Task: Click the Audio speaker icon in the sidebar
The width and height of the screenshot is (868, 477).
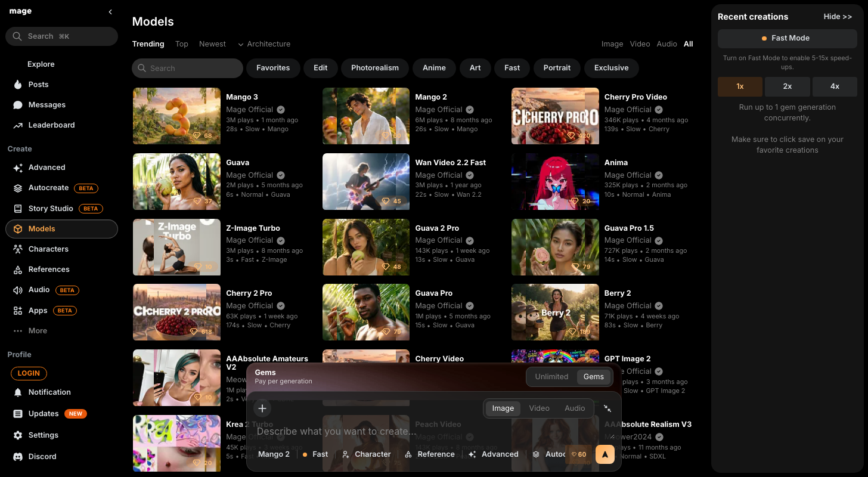Action: click(x=18, y=290)
